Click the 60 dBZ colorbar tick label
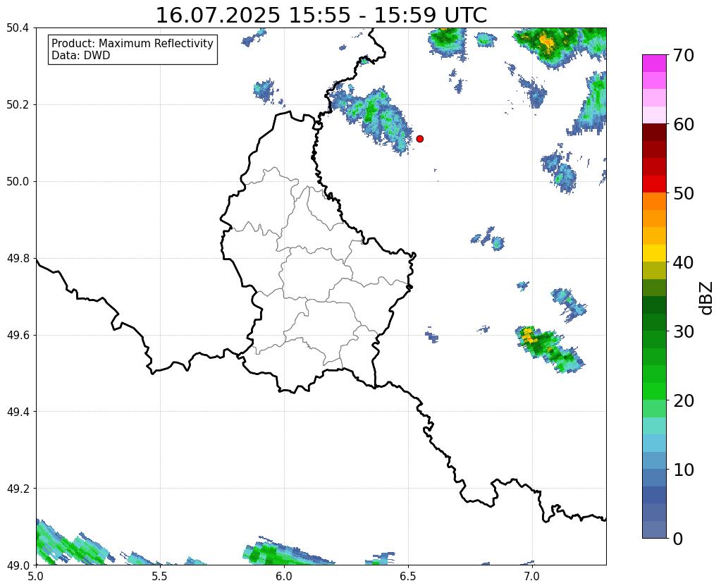Screen dimensions: 721x588 (683, 124)
